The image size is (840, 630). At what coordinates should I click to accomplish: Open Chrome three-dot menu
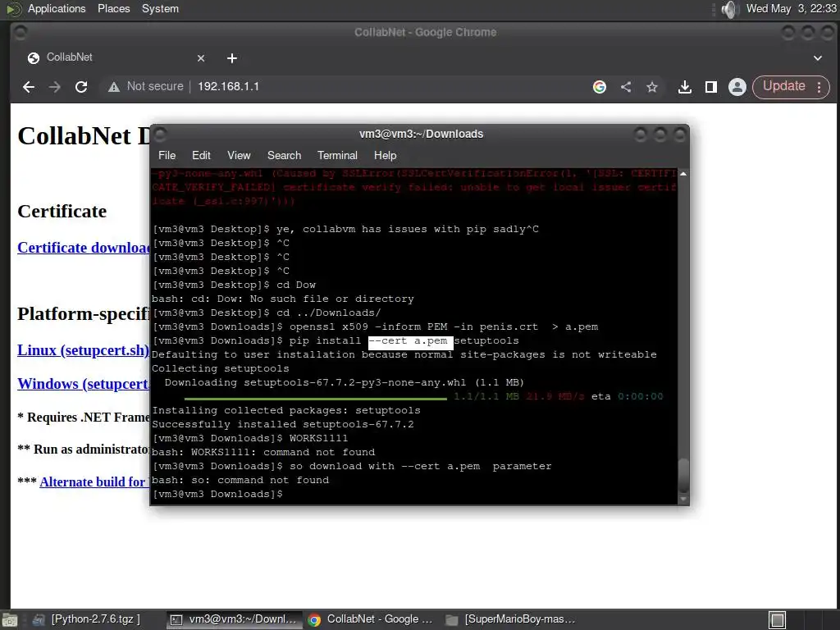coord(819,87)
